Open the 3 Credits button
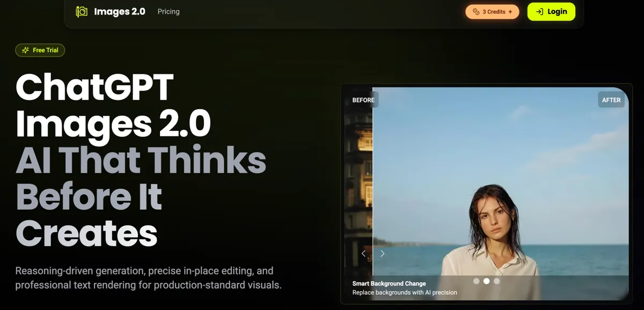 492,12
